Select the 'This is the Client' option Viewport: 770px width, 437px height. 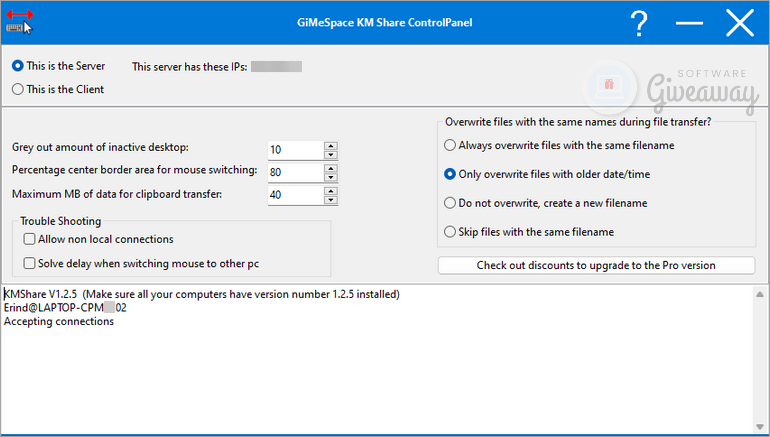click(x=17, y=89)
